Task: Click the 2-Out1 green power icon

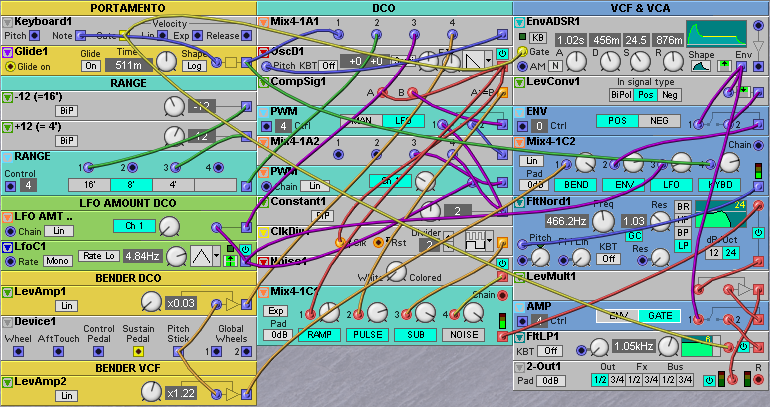Action: [x=709, y=380]
